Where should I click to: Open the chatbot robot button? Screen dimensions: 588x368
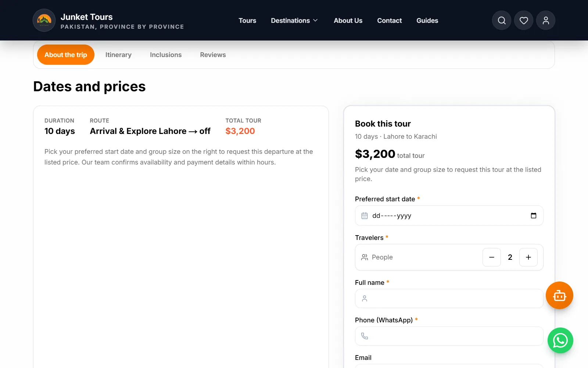coord(559,295)
